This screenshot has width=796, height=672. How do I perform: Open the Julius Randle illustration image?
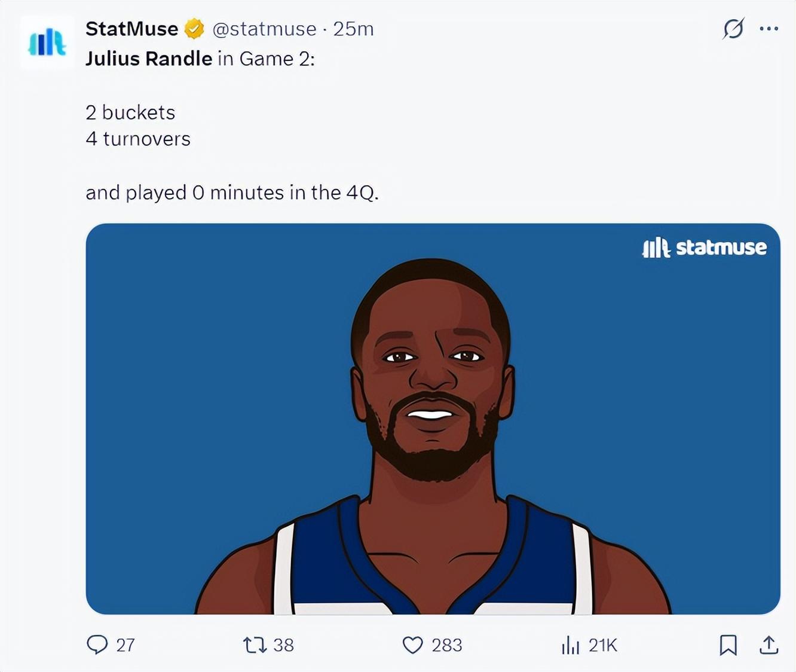[x=433, y=419]
